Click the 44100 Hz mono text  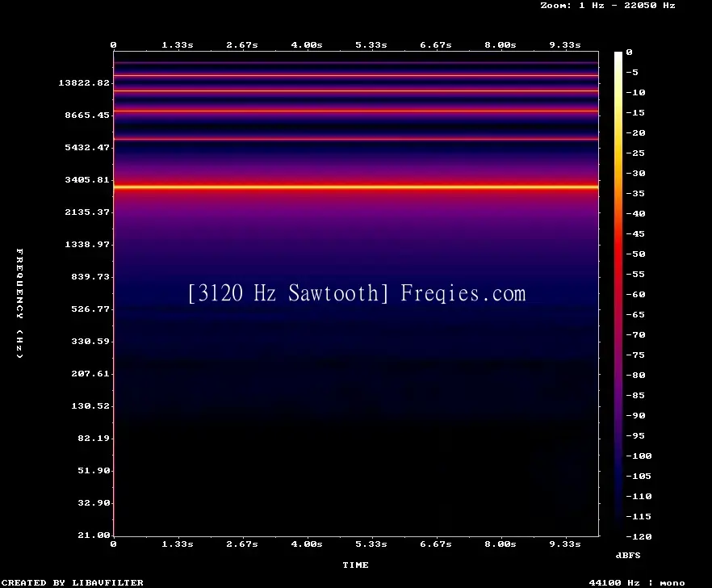point(637,582)
